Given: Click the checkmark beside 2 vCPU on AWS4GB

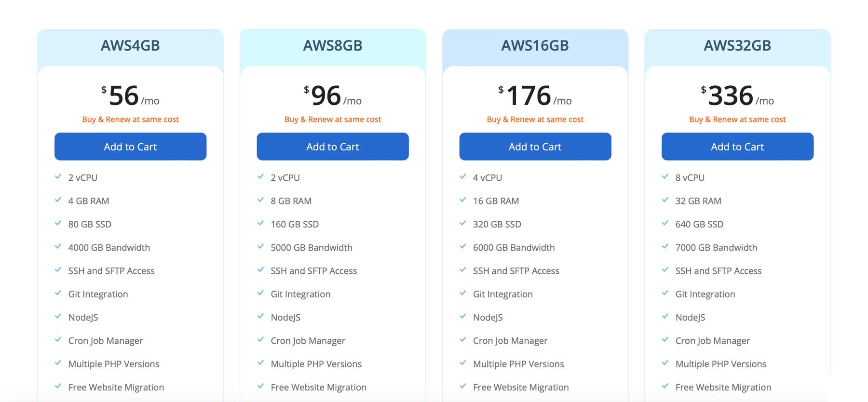Looking at the screenshot, I should 57,177.
